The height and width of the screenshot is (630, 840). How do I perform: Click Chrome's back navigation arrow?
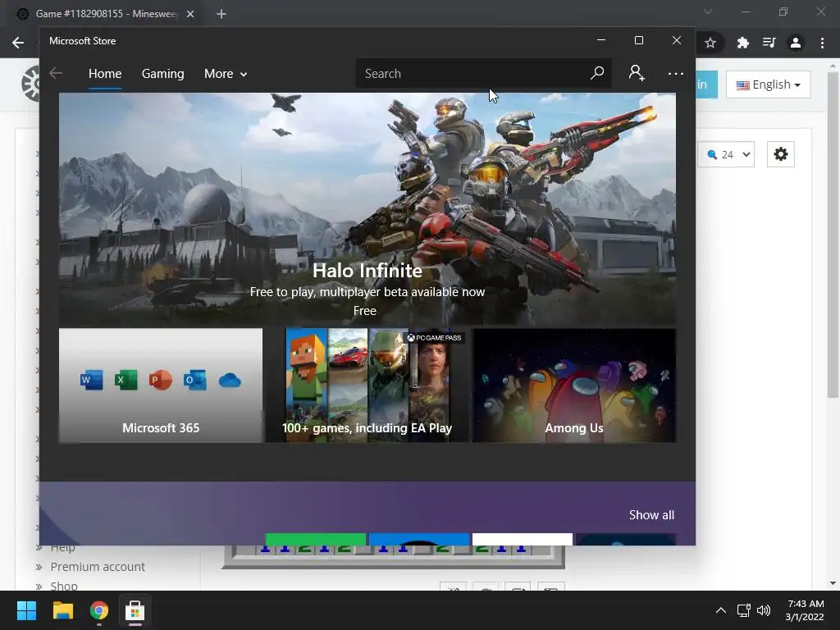(18, 43)
